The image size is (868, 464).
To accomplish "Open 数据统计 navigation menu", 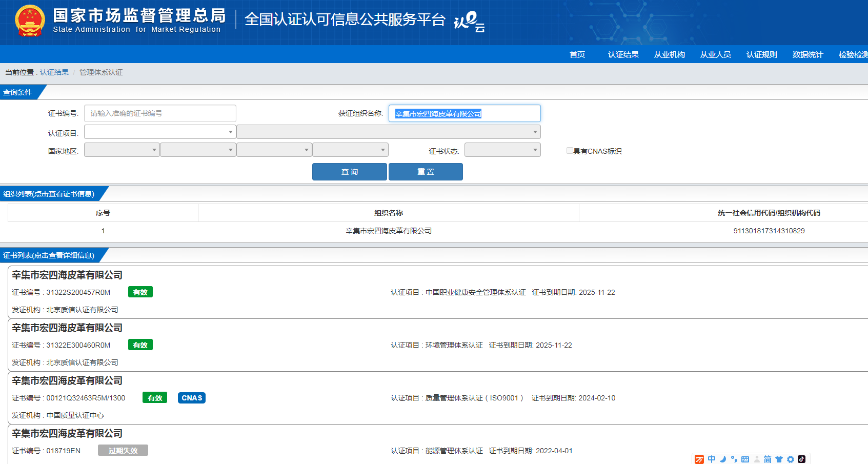I will [x=808, y=54].
